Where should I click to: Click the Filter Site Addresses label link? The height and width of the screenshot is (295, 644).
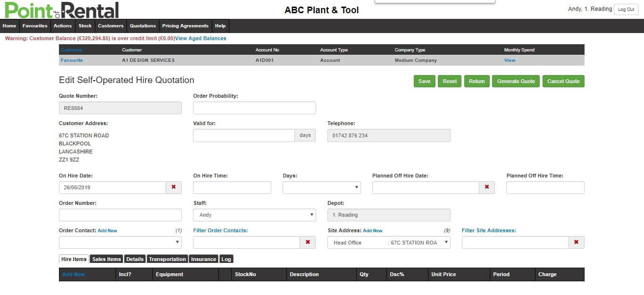[489, 230]
